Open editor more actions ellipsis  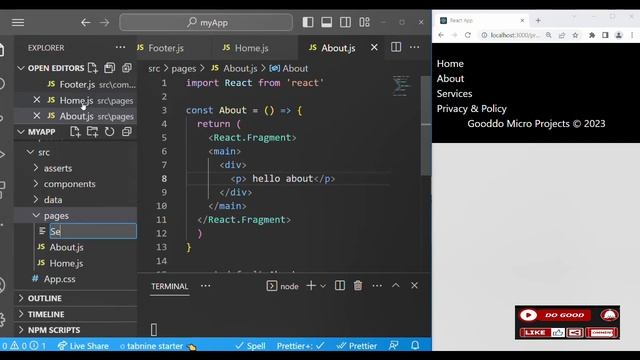[x=415, y=47]
